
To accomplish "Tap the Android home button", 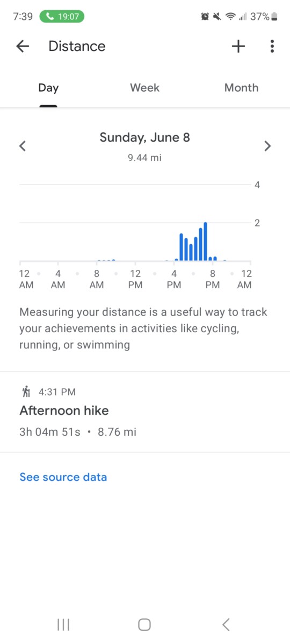I will pyautogui.click(x=144, y=624).
